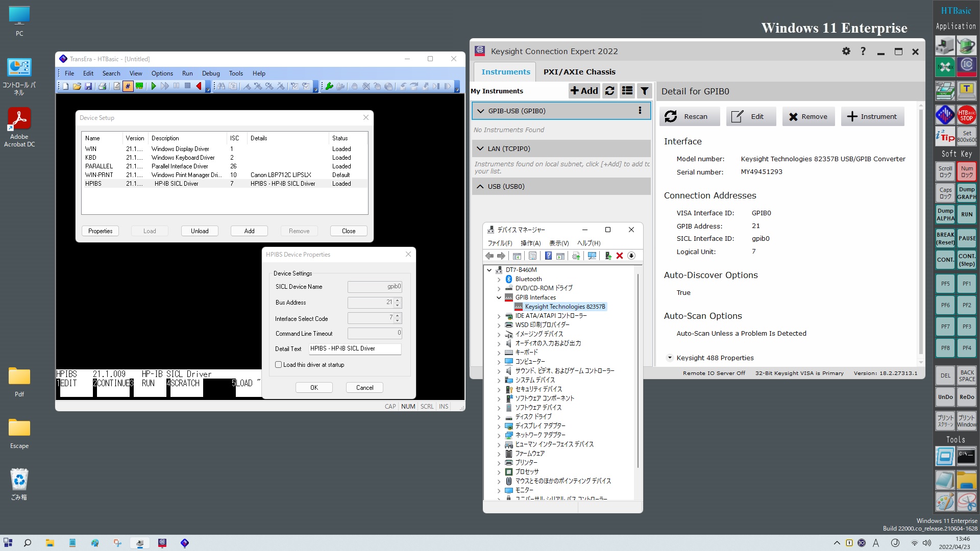Open the File menu in HTBasic

click(x=69, y=73)
